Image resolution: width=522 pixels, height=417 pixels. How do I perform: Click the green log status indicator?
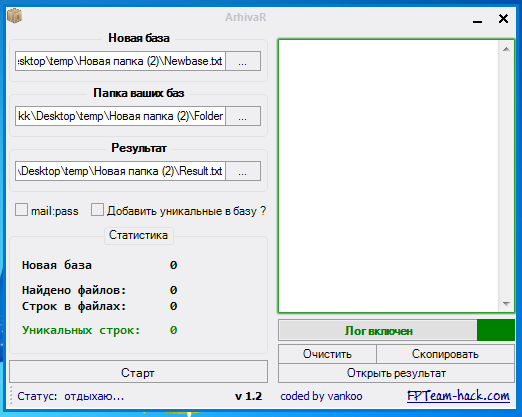(x=496, y=330)
